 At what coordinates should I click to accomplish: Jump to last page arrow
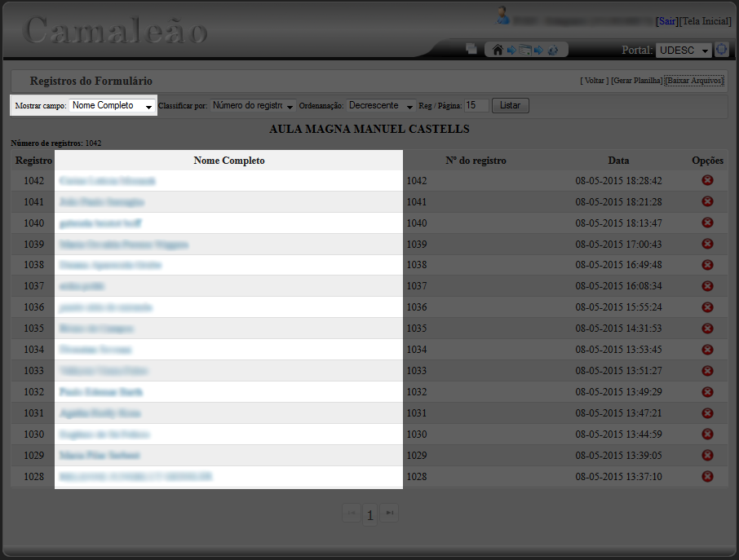(x=389, y=513)
